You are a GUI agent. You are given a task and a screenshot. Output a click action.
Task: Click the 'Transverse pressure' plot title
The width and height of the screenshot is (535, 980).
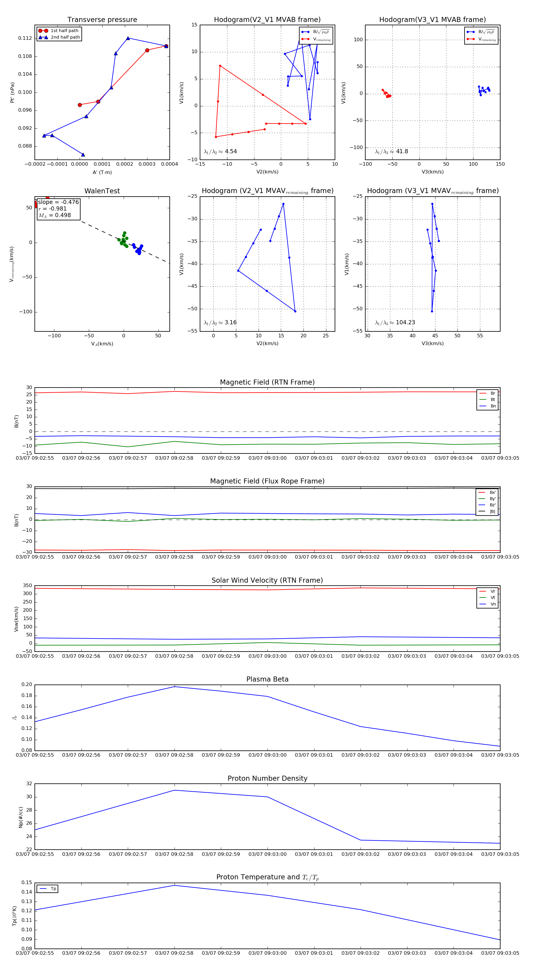102,19
